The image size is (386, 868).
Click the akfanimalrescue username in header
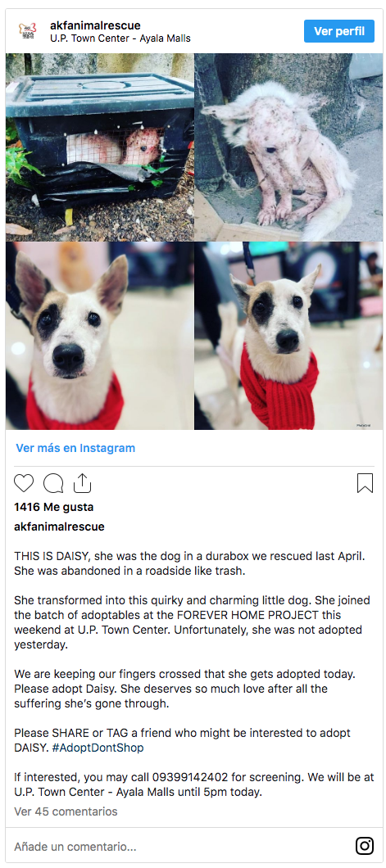coord(95,25)
